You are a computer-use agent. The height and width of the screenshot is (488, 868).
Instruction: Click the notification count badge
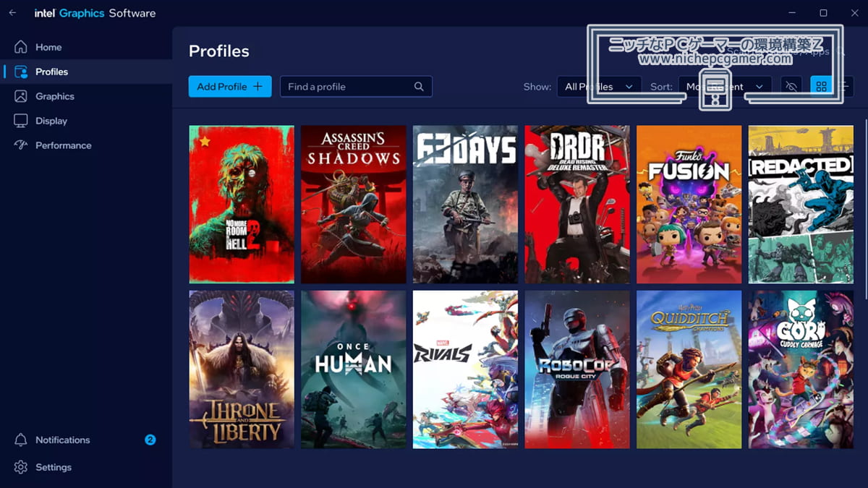coord(150,440)
